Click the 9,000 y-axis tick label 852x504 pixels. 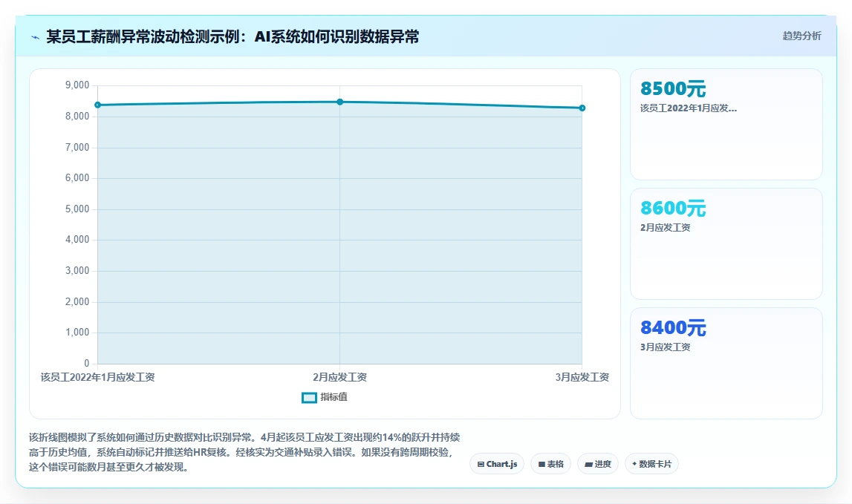77,85
